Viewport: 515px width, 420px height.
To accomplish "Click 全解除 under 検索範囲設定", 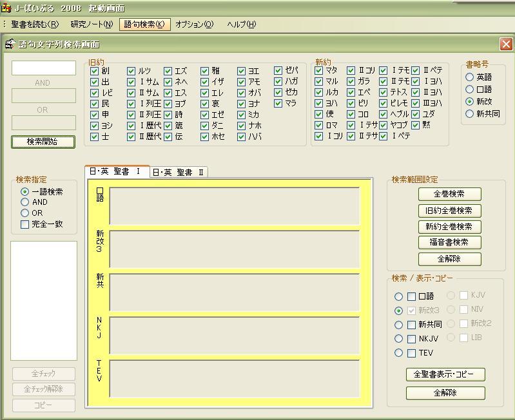I will pyautogui.click(x=450, y=259).
